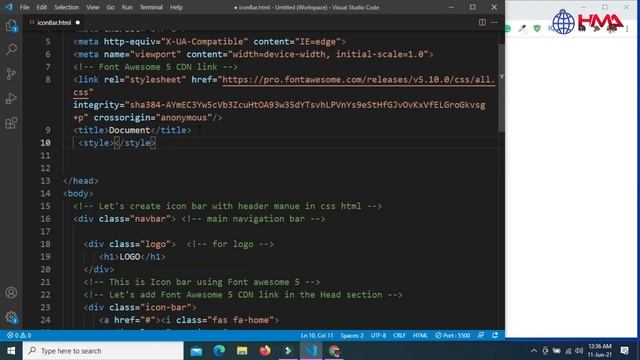Open the Selection menu
This screenshot has width=640, height=360.
(x=67, y=7)
